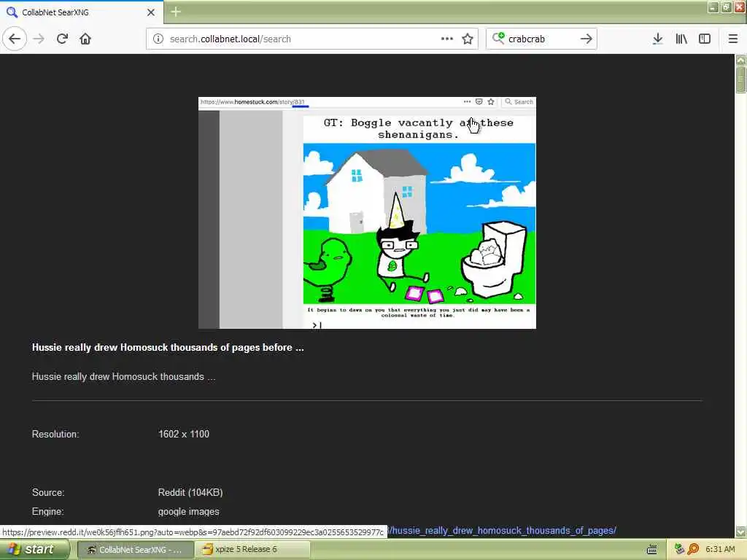Viewport: 747px width, 560px height.
Task: Click the 6:31 AM system clock
Action: (720, 550)
